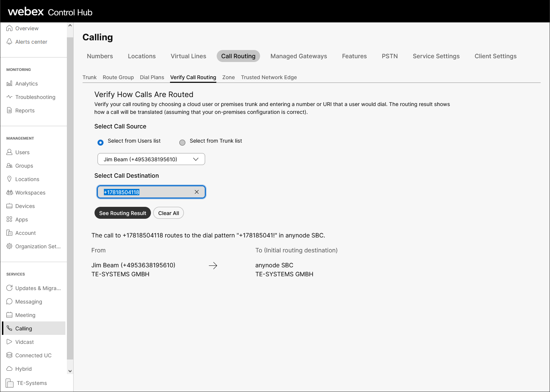This screenshot has width=550, height=392.
Task: Click the Overview home icon
Action: [9, 28]
